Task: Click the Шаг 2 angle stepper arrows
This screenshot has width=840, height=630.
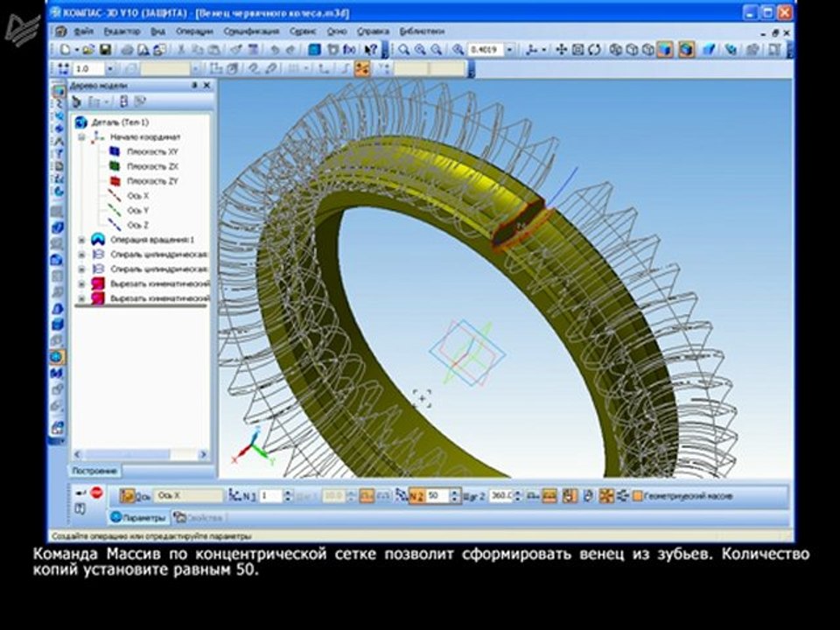Action: pos(517,496)
